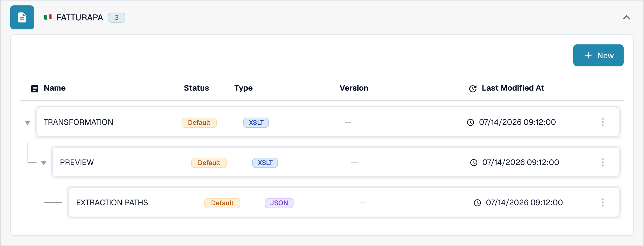Click the clock icon in EXTRACTION PATHS row
This screenshot has width=644, height=246.
coord(477,203)
